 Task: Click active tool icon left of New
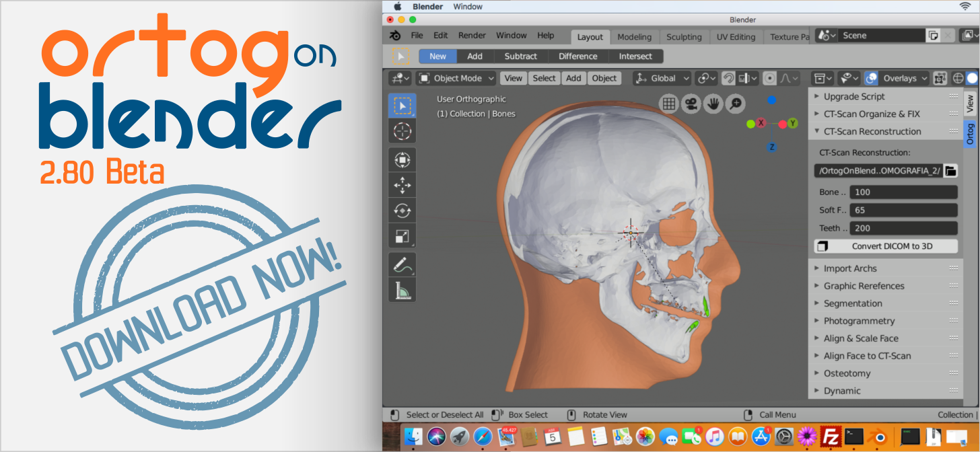(401, 57)
